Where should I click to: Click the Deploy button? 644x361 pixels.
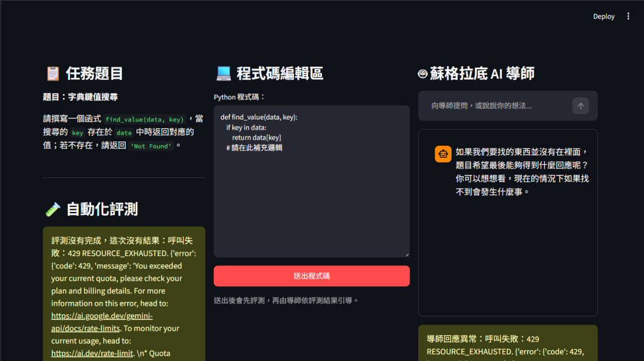(x=603, y=16)
